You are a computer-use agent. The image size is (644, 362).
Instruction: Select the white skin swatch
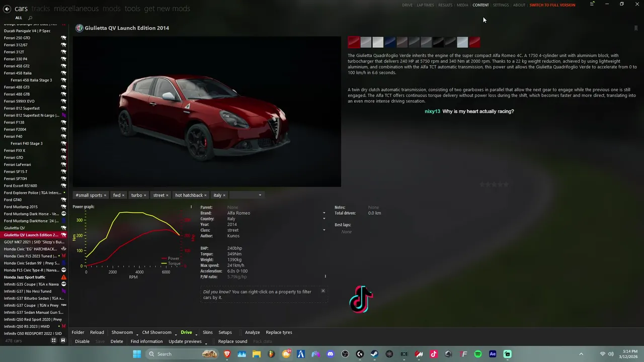coord(378,42)
